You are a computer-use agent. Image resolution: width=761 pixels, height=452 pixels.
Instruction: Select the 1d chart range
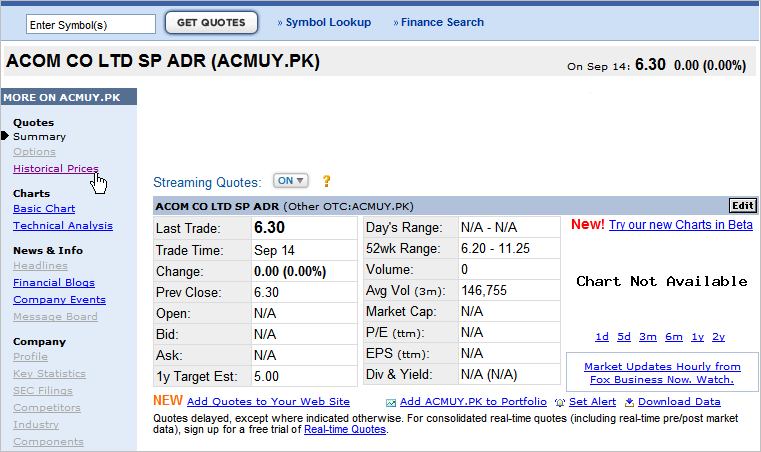click(x=602, y=336)
